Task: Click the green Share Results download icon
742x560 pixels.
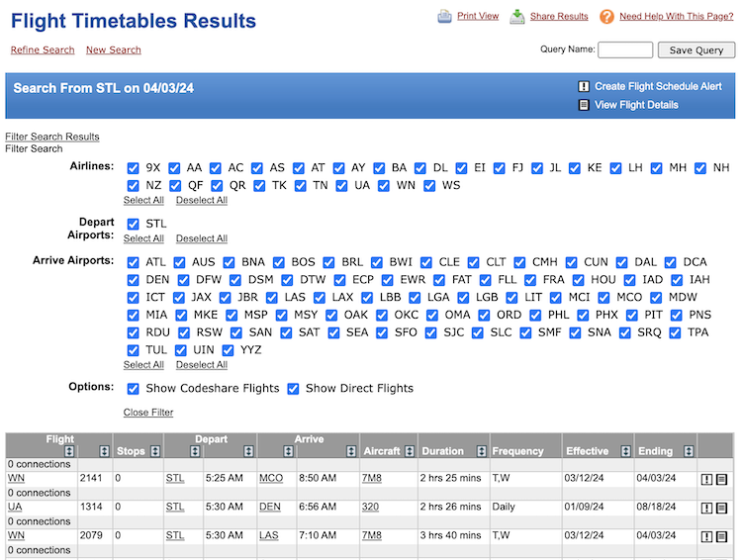Action: coord(517,17)
